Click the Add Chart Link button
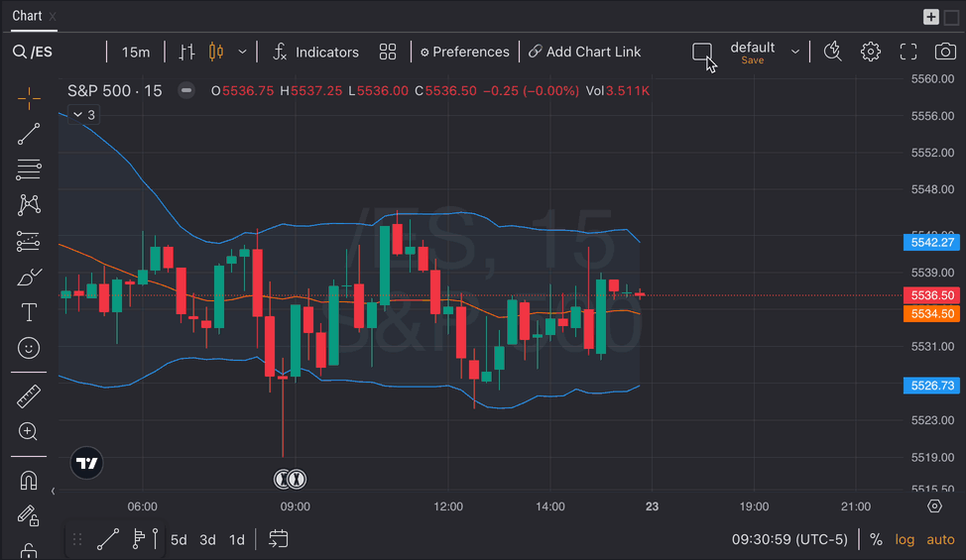Screen dimensions: 966x560 tap(584, 52)
